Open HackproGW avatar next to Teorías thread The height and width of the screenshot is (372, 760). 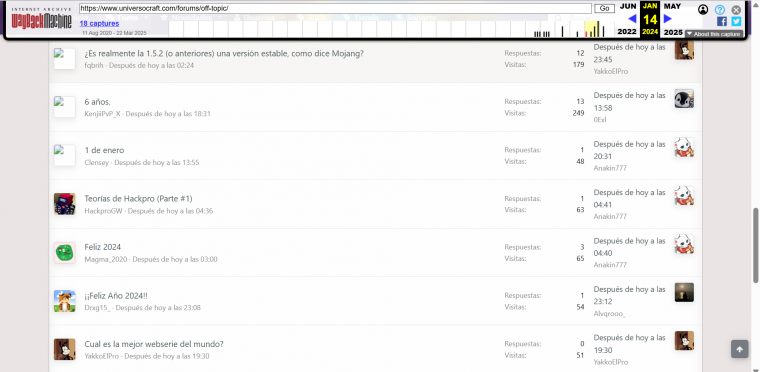tap(64, 204)
